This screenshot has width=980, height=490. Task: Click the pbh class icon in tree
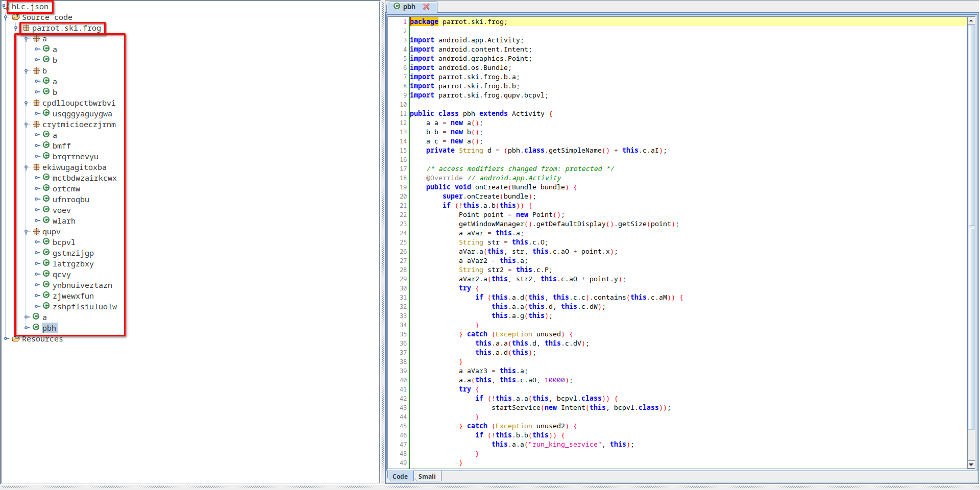click(x=36, y=327)
